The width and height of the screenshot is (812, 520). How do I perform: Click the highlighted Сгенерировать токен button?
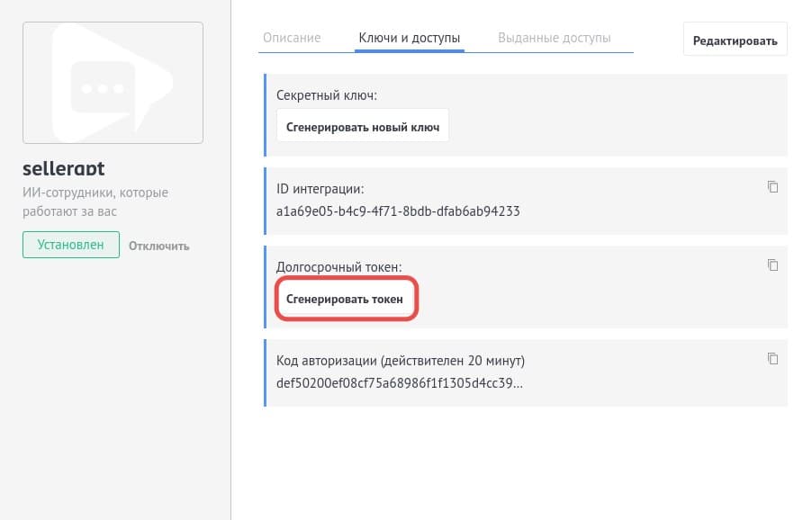tap(347, 299)
